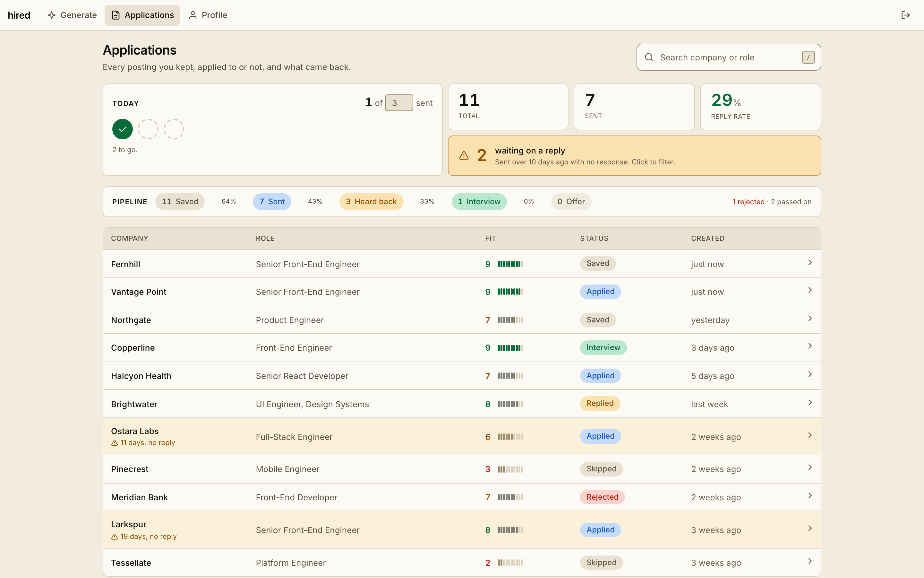The height and width of the screenshot is (578, 924).
Task: Switch to the Applications tab
Action: click(x=142, y=15)
